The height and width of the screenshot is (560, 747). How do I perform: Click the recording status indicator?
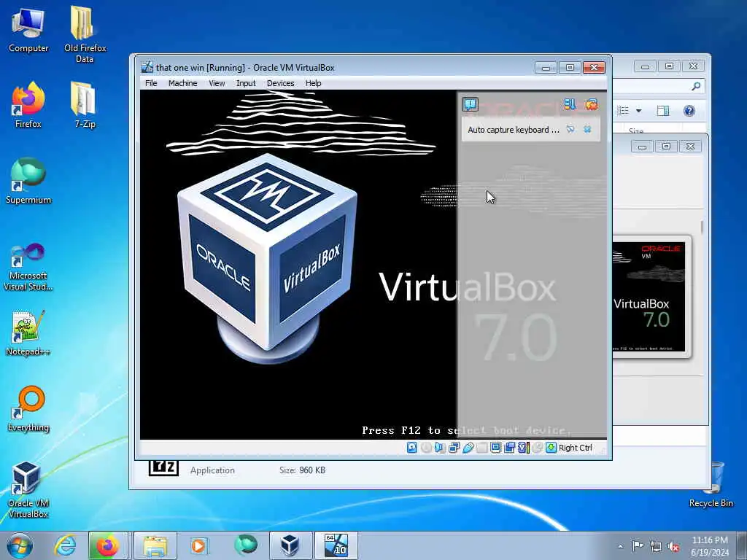tap(509, 448)
